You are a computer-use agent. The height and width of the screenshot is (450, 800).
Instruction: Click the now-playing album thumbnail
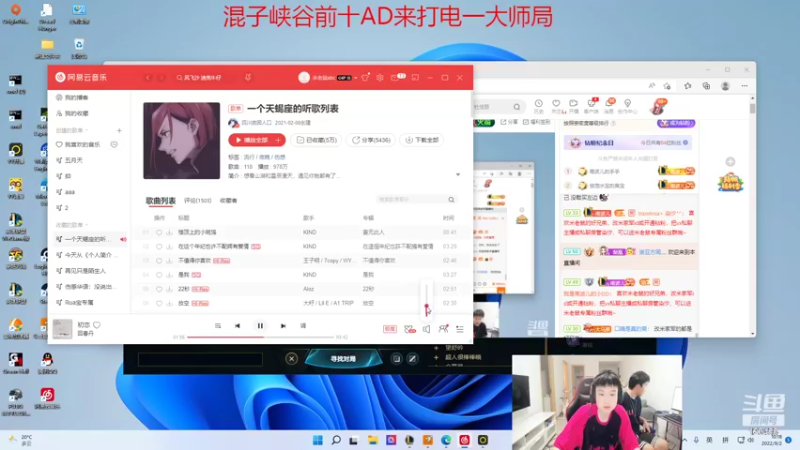coord(63,329)
